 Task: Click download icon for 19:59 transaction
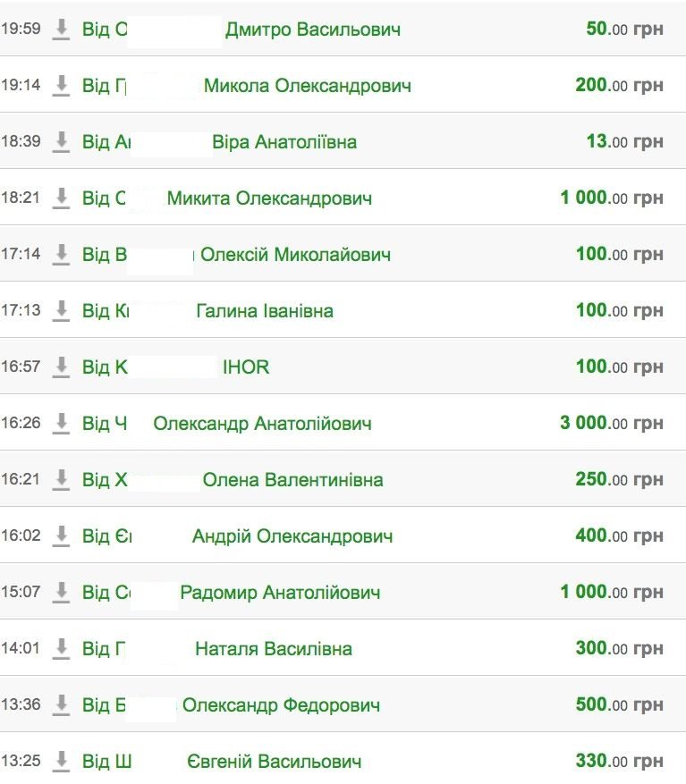pyautogui.click(x=61, y=29)
